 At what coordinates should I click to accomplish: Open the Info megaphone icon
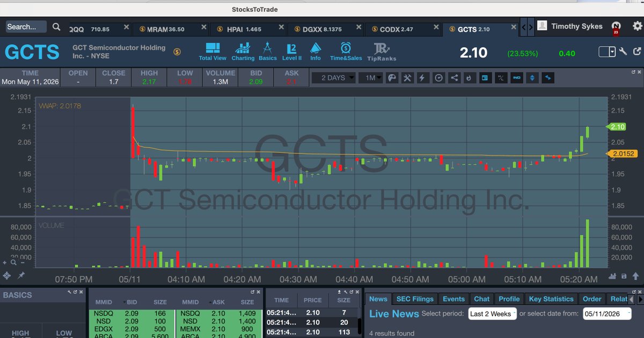point(316,52)
